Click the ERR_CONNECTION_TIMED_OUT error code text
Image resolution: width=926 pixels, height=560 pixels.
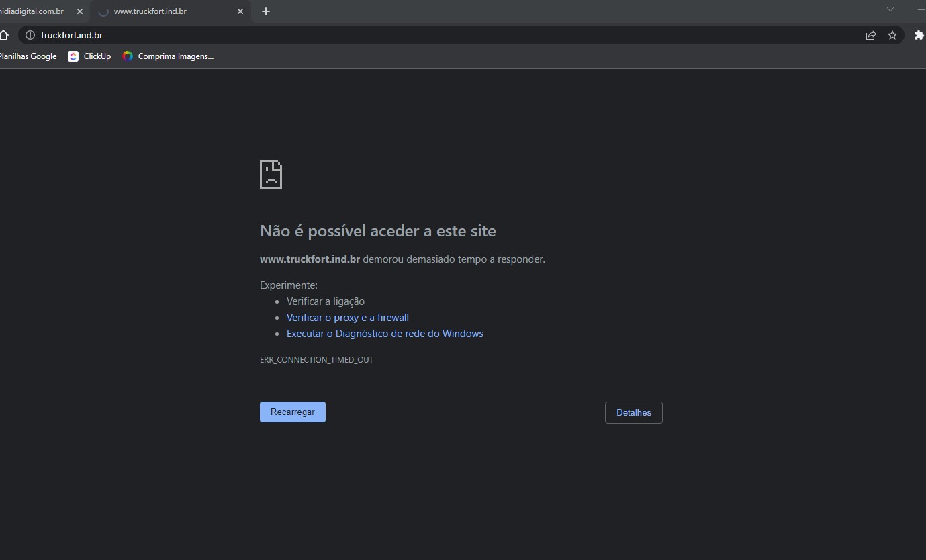316,360
